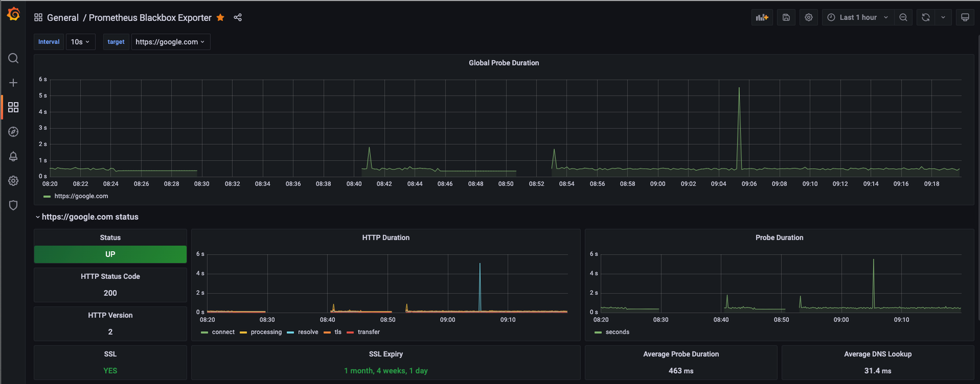980x384 pixels.
Task: Click the Add panel icon
Action: coord(762,17)
